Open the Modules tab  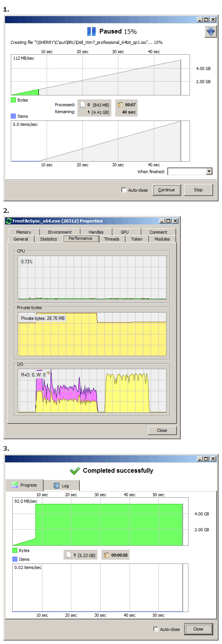[x=162, y=239]
